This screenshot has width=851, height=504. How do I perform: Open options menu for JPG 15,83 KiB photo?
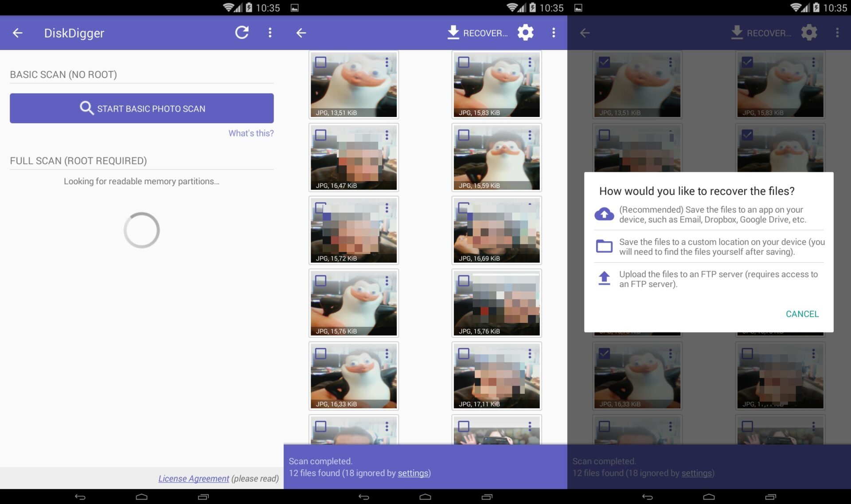coord(530,62)
